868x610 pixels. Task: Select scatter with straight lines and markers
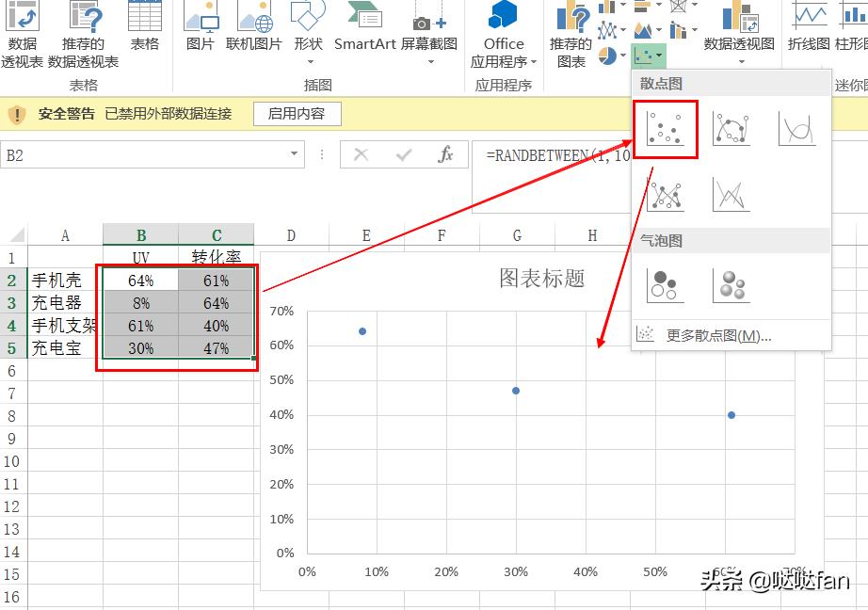[666, 195]
